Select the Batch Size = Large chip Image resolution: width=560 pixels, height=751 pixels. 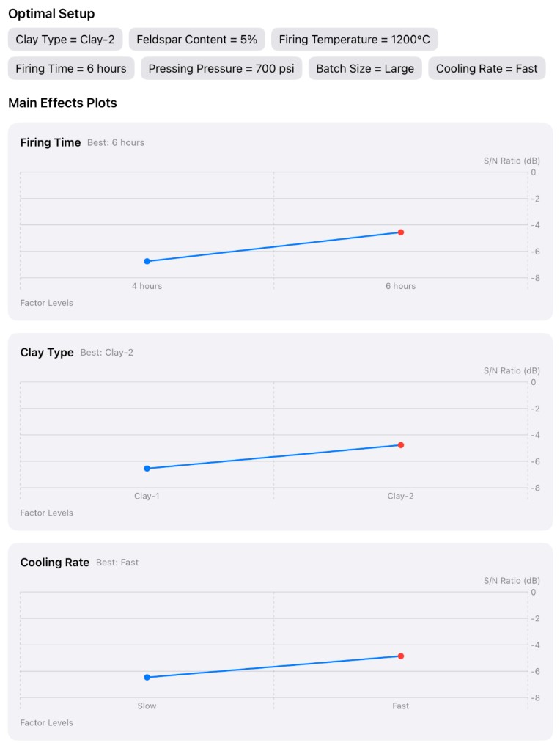365,69
